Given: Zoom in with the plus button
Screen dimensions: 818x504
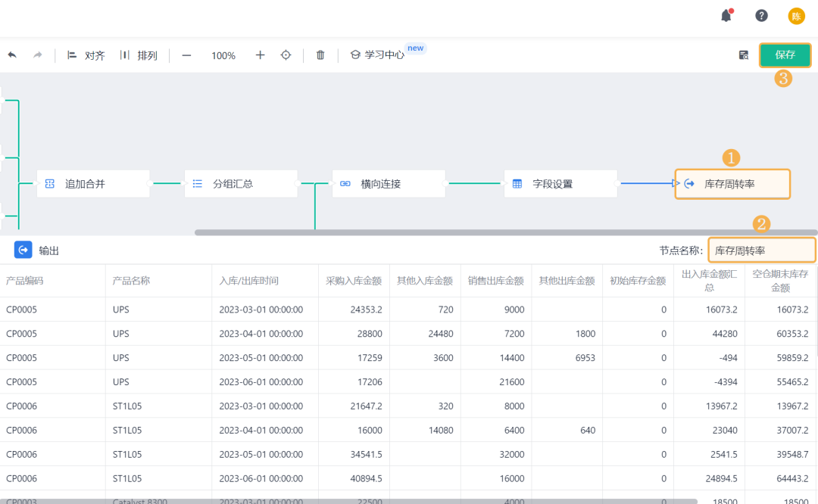Looking at the screenshot, I should tap(260, 55).
